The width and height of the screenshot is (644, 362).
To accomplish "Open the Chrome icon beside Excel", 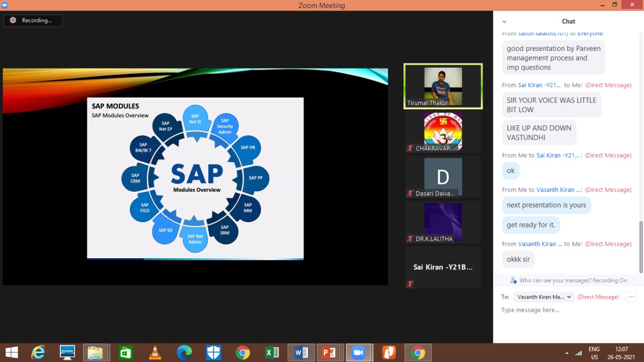I will point(243,352).
